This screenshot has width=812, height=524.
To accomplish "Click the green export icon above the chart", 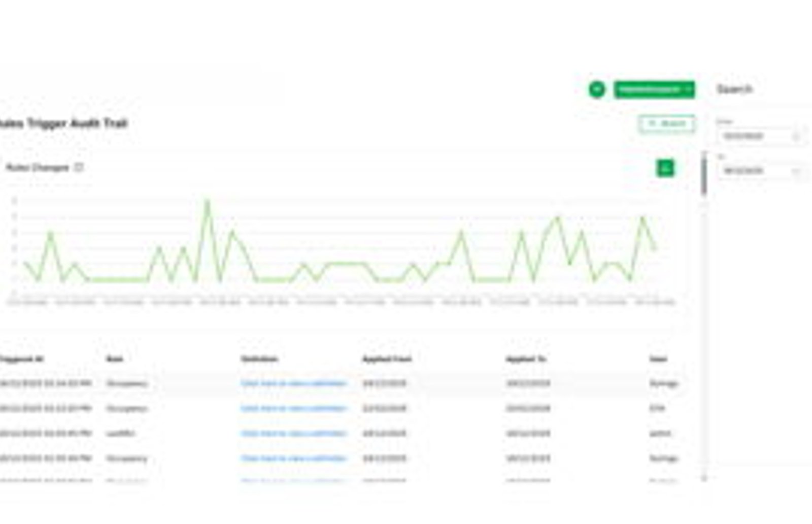I will (665, 168).
